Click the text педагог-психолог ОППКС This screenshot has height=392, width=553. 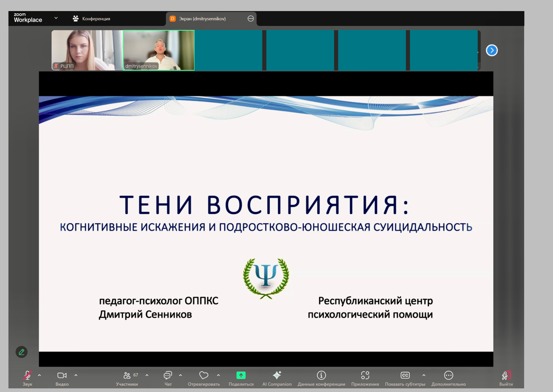tap(158, 301)
